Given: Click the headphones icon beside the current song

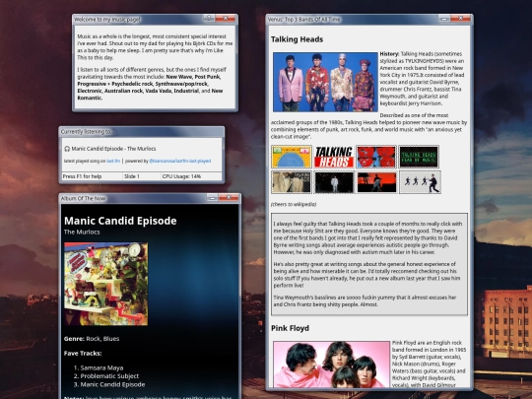Looking at the screenshot, I should 67,149.
